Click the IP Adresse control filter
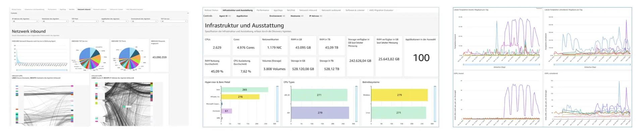Image resolution: width=644 pixels, height=136 pixels. (x=315, y=16)
